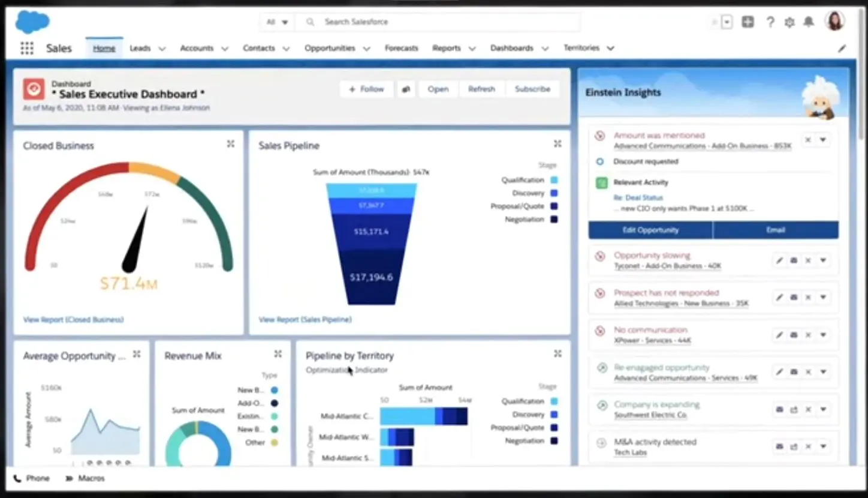This screenshot has height=498, width=868.
Task: Expand the Dashboards tab dropdown chevron
Action: coord(545,49)
